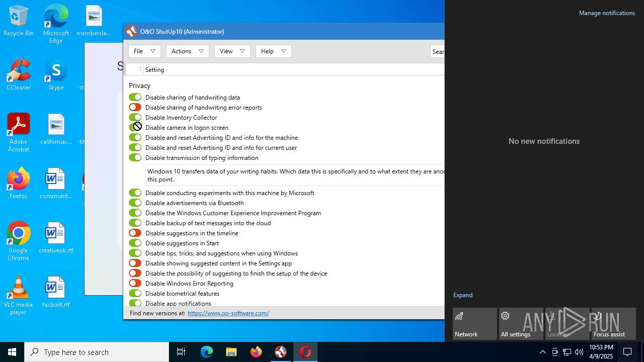
Task: Open the Help menu dropdown
Action: (273, 51)
